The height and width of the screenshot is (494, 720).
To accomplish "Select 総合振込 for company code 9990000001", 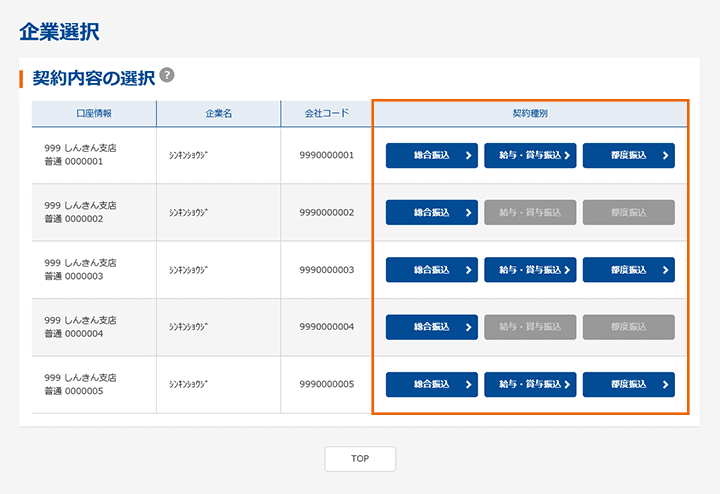I will click(x=431, y=155).
